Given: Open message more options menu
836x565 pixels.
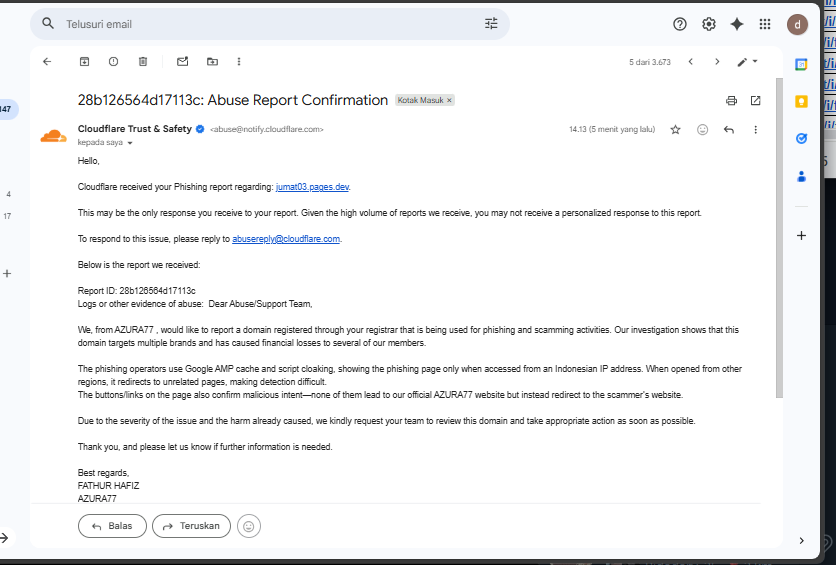Looking at the screenshot, I should (755, 130).
